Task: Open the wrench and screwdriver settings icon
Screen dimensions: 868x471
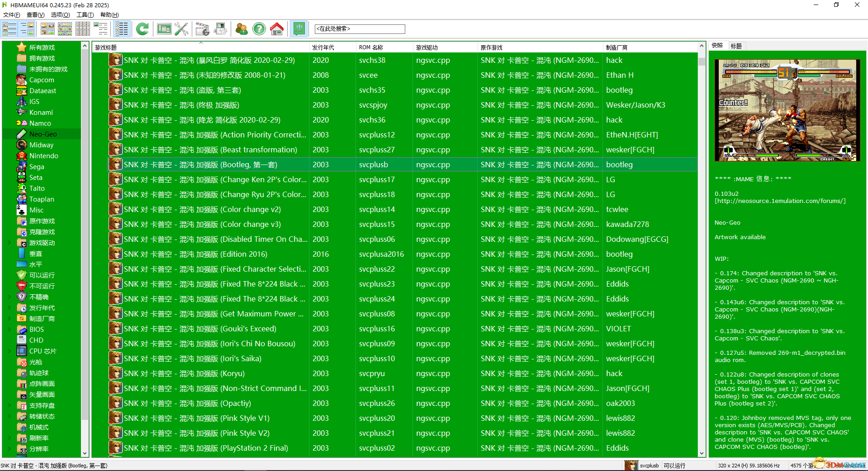Action: [181, 29]
